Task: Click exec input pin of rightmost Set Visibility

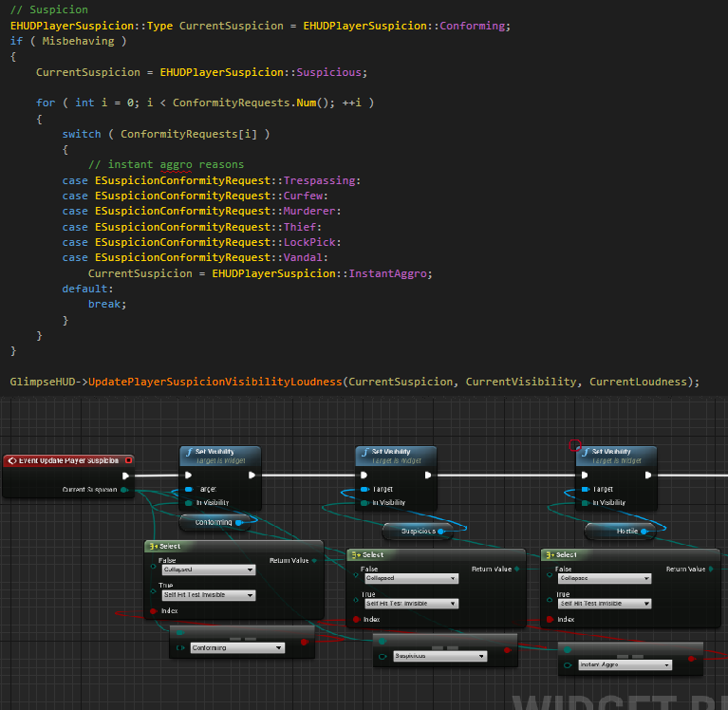Action: tap(585, 475)
